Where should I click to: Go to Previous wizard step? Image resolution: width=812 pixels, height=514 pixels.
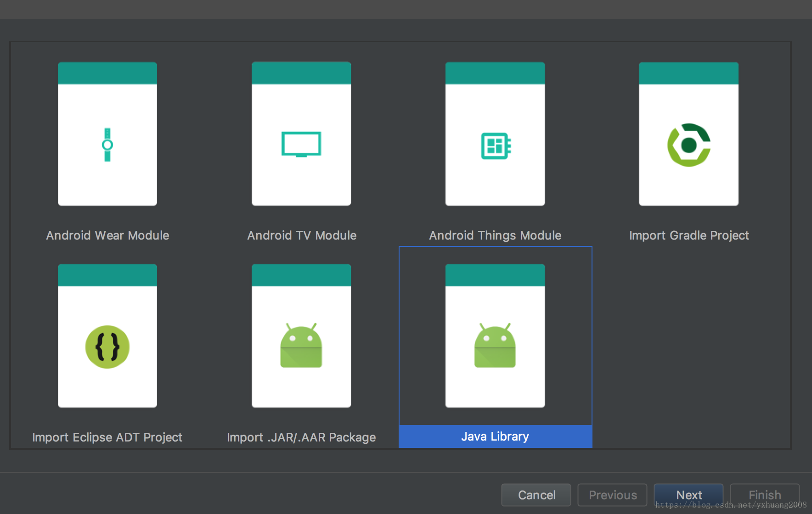613,495
